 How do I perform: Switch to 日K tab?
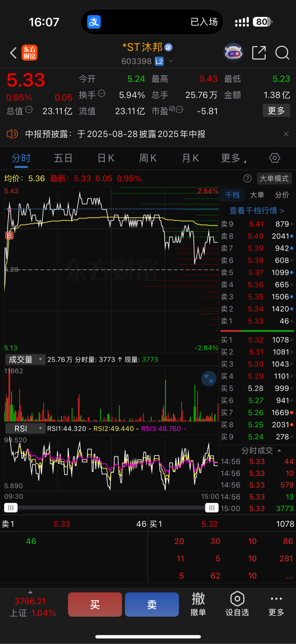pyautogui.click(x=106, y=158)
